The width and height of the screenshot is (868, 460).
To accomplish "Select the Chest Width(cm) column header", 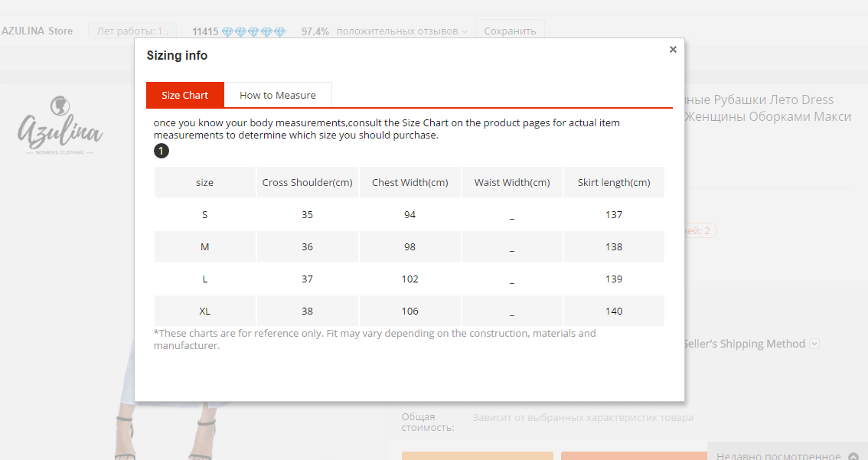I will click(410, 182).
